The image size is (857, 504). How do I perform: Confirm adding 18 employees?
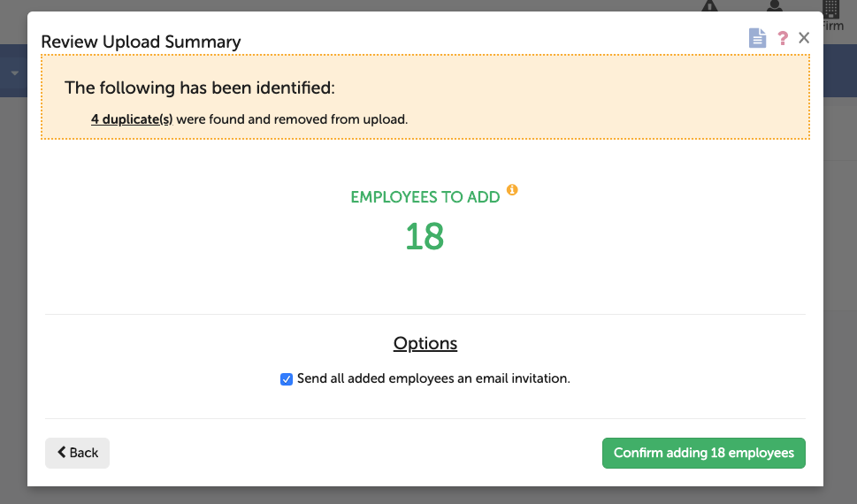coord(703,453)
